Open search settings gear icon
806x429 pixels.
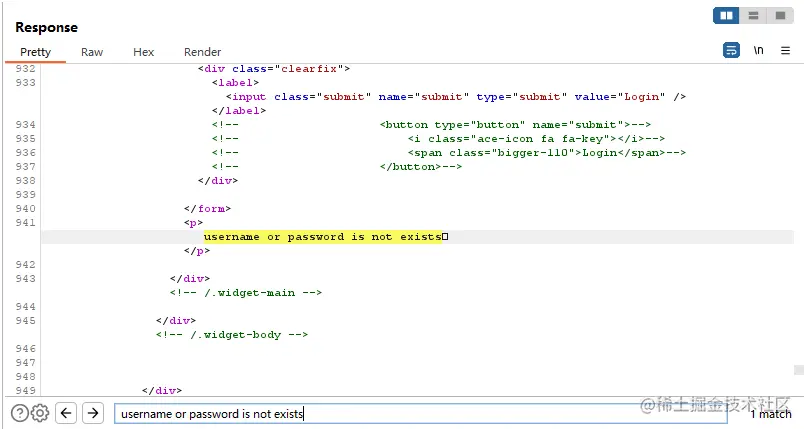40,413
